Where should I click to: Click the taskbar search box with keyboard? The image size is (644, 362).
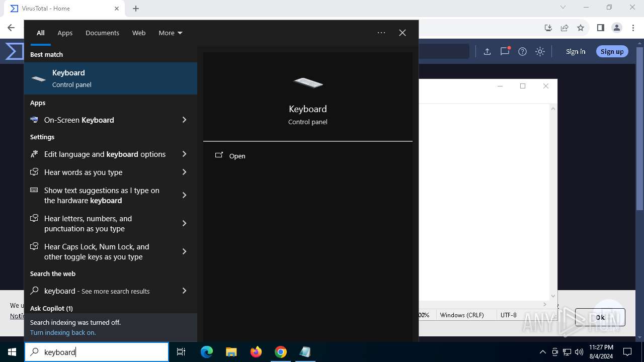(x=97, y=352)
